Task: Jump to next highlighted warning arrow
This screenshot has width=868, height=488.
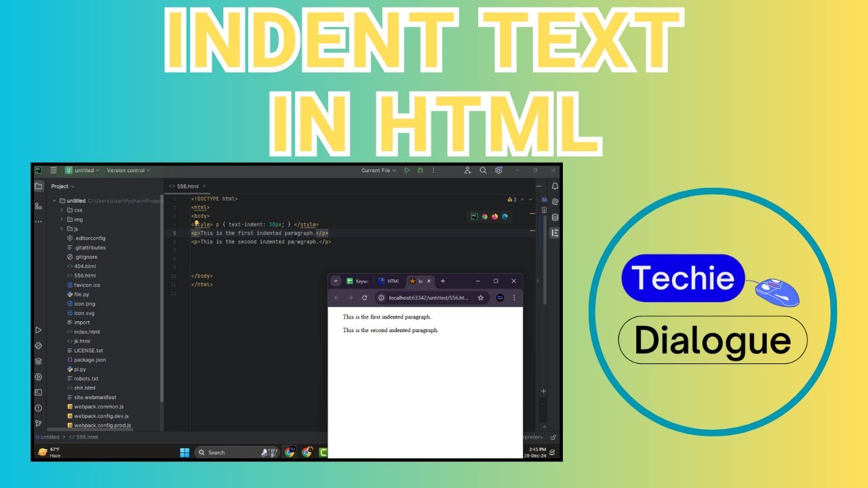Action: 531,199
